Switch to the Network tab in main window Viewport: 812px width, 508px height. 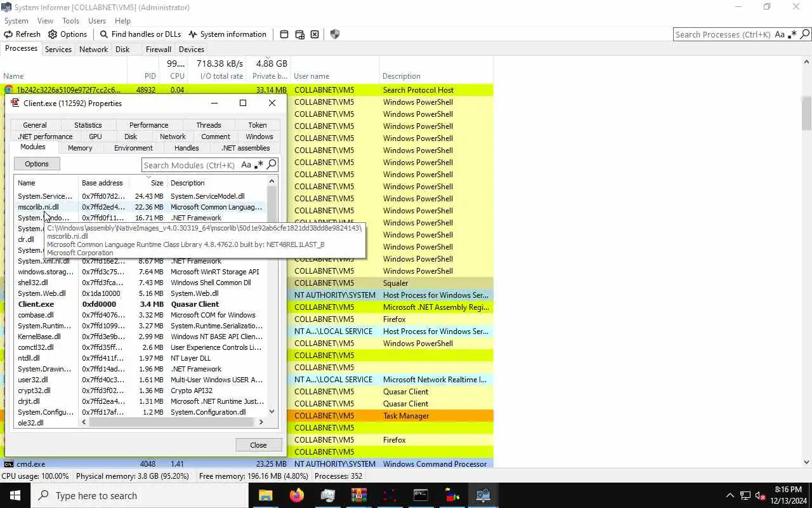93,50
